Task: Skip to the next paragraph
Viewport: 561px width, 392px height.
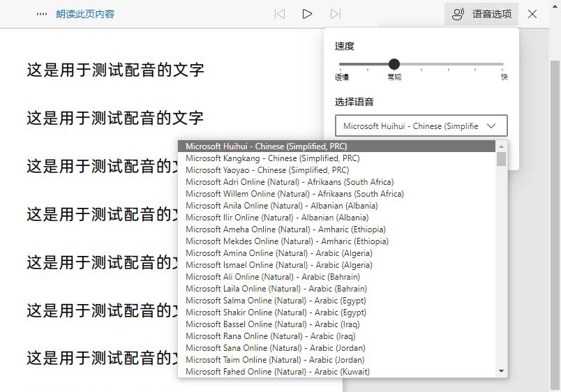Action: tap(336, 14)
